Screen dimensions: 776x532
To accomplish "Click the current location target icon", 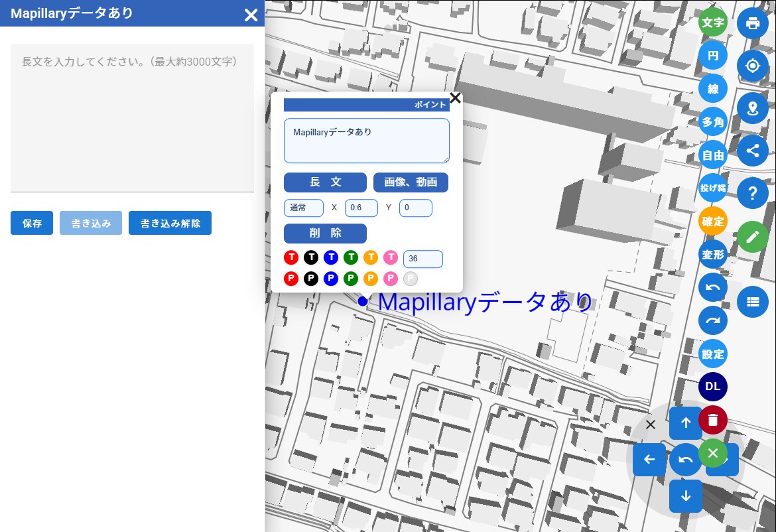I will tap(752, 66).
